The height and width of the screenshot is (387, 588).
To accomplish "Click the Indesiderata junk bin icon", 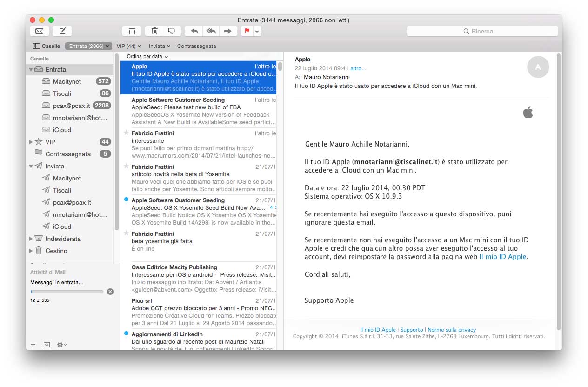I will click(x=39, y=239).
